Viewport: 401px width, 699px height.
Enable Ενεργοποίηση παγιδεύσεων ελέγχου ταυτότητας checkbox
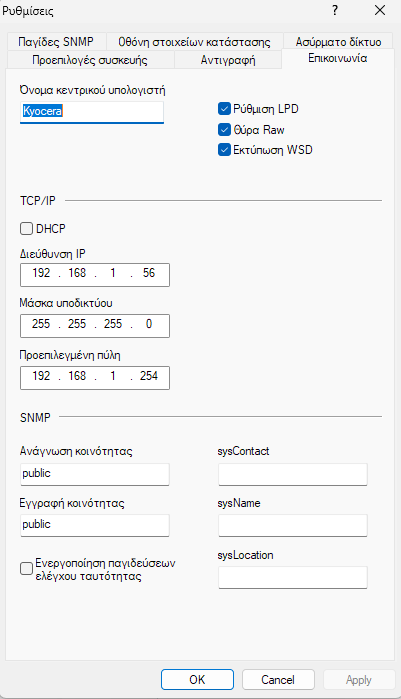26,569
